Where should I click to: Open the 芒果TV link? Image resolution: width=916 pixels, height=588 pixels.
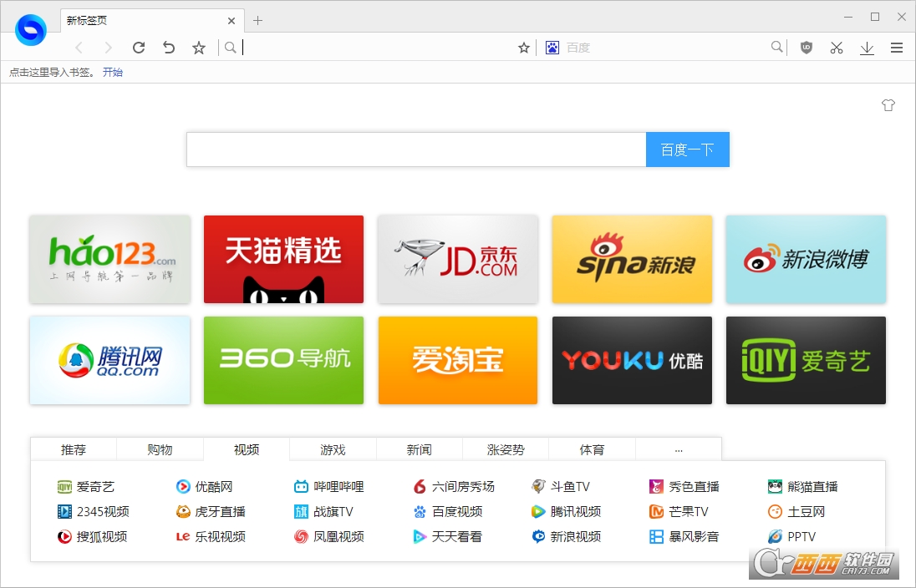click(x=679, y=511)
